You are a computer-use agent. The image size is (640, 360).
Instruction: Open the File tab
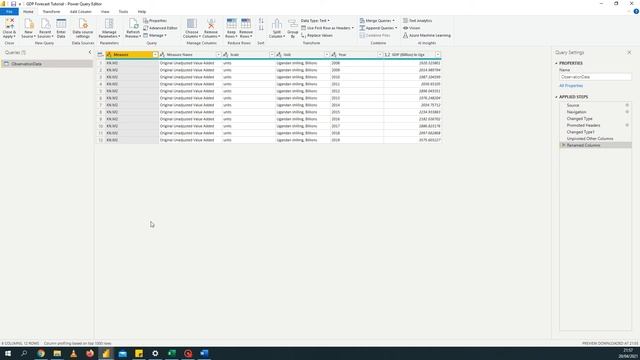(x=9, y=12)
